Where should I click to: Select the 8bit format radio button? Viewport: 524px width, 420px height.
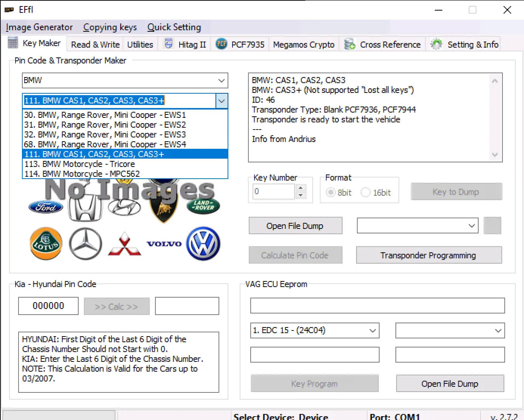(x=331, y=192)
